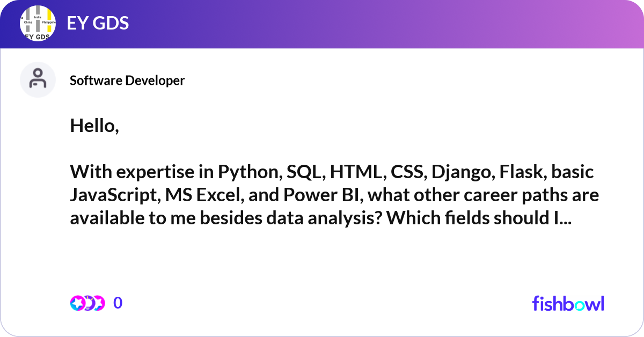Click the reaction count showing zero
The width and height of the screenshot is (644, 337).
(x=118, y=302)
